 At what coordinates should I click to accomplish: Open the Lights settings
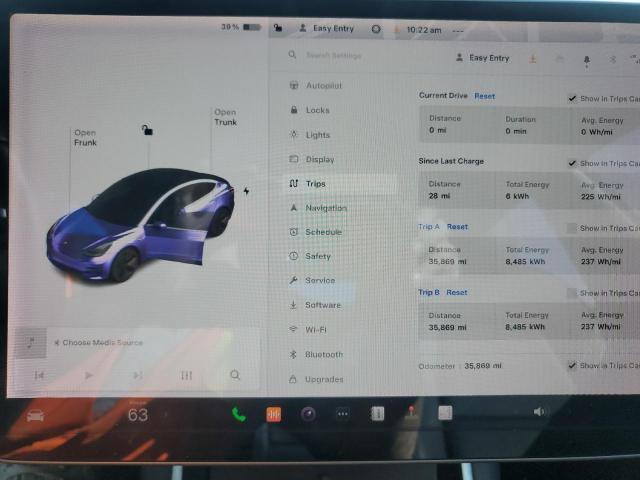(310, 135)
